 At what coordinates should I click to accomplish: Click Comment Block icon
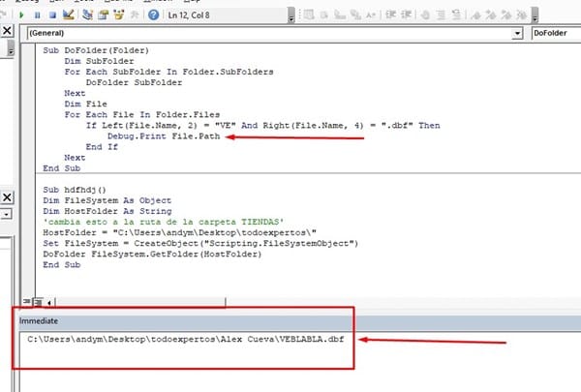[x=441, y=15]
